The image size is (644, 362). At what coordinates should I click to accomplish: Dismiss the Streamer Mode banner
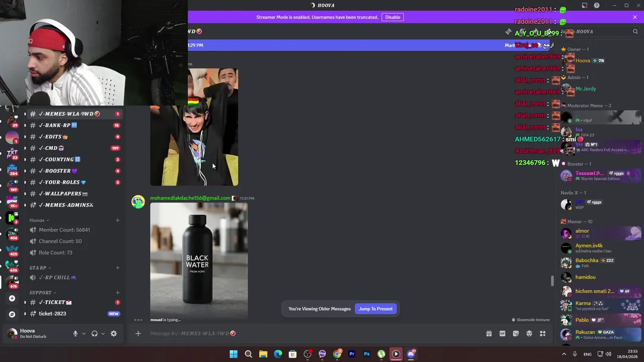coord(635,17)
